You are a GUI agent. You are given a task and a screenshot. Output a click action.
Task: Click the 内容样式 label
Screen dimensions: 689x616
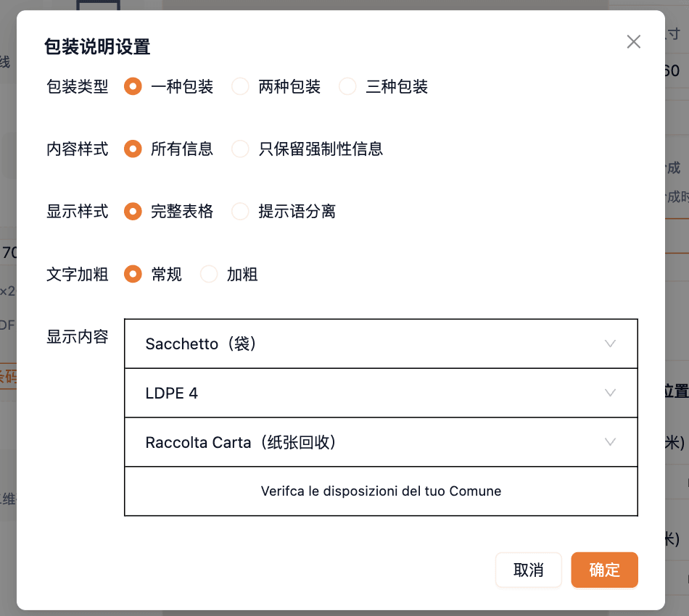(78, 149)
